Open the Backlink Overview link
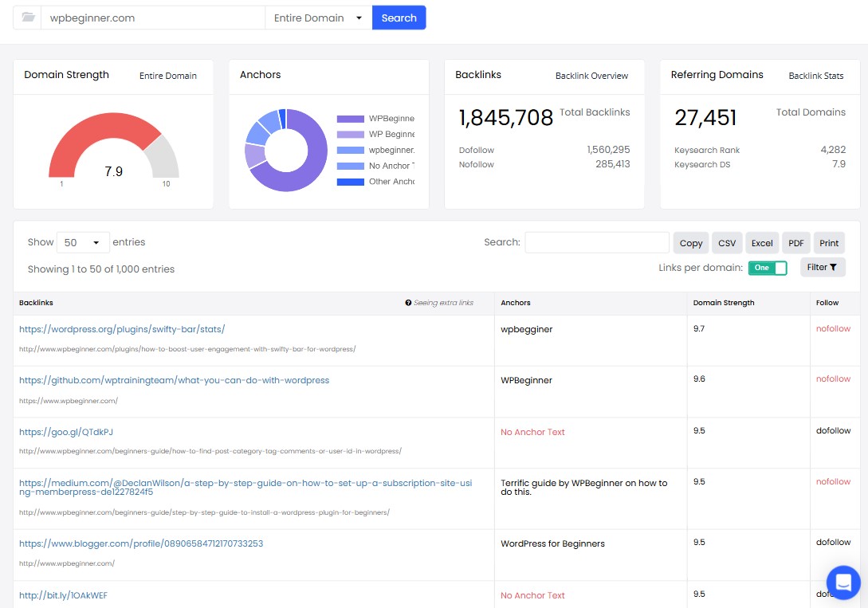The width and height of the screenshot is (868, 608). click(591, 76)
